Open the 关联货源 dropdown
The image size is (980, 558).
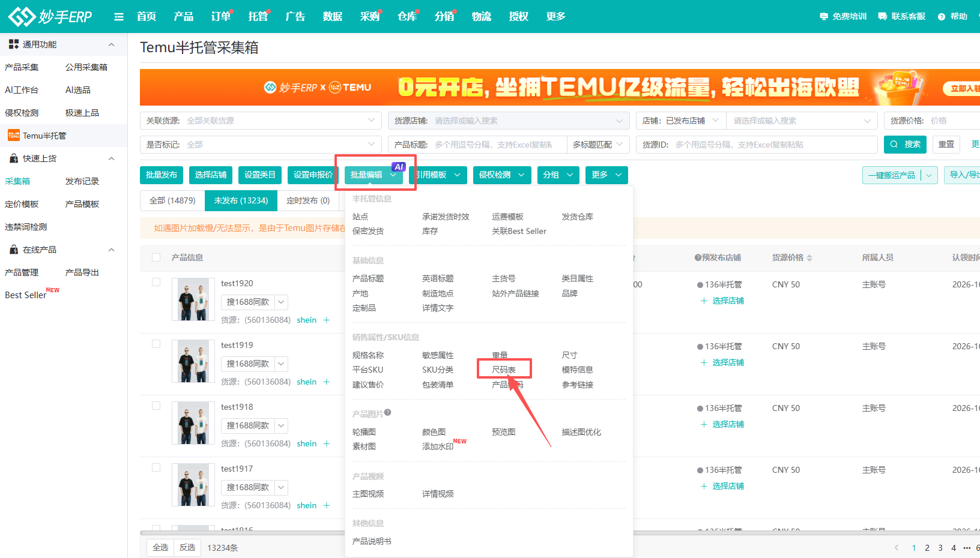[261, 121]
